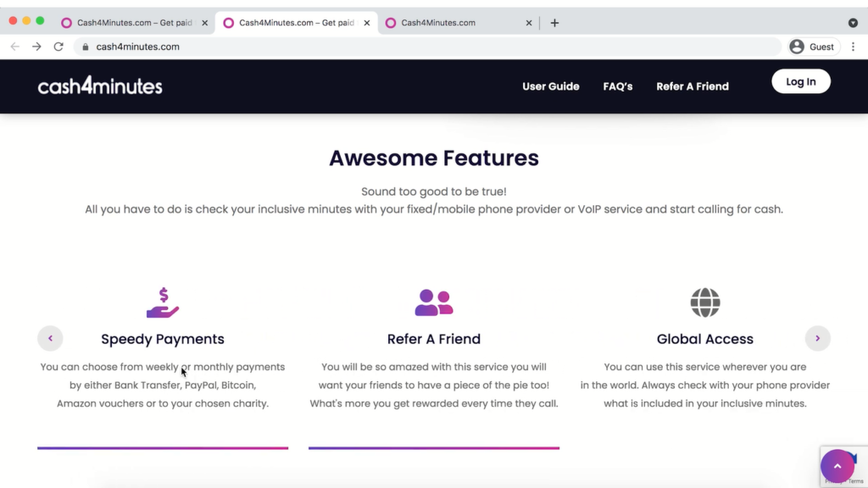868x488 pixels.
Task: Open the tab search dropdown arrow
Action: 853,23
